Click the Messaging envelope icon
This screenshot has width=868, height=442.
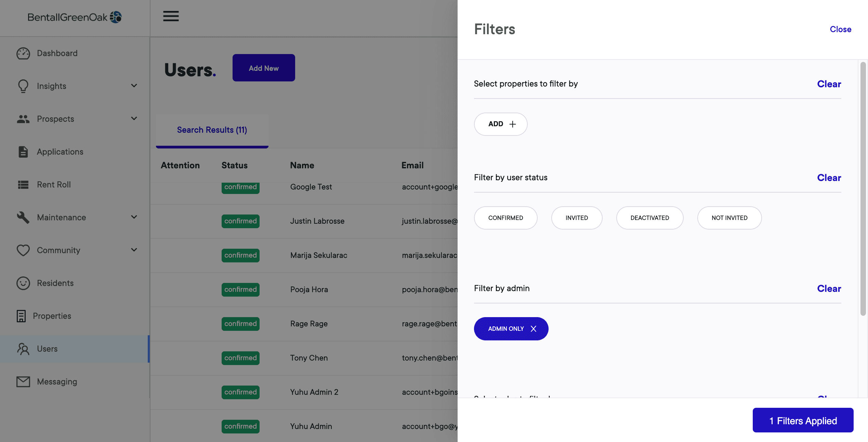[x=23, y=382]
